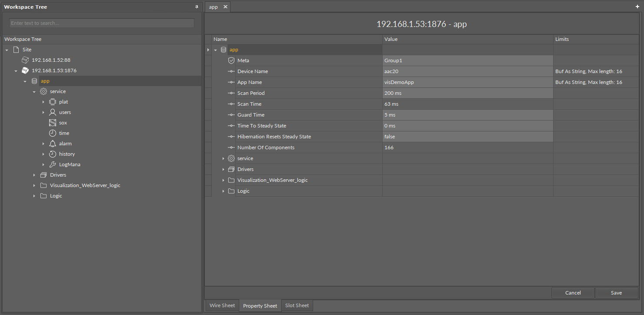Collapse app row in property sheet
644x315 pixels.
(215, 50)
